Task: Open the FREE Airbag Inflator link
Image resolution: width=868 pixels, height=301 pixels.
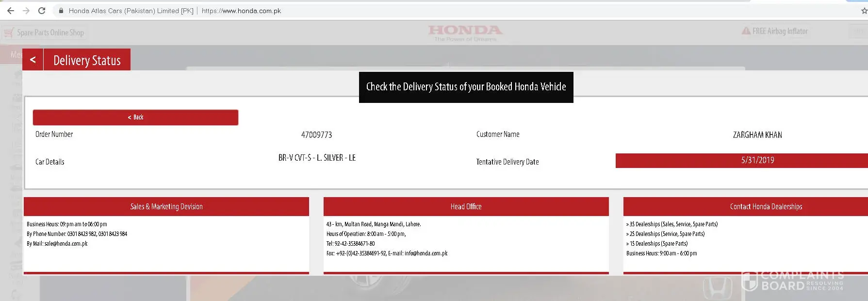Action: (x=780, y=31)
